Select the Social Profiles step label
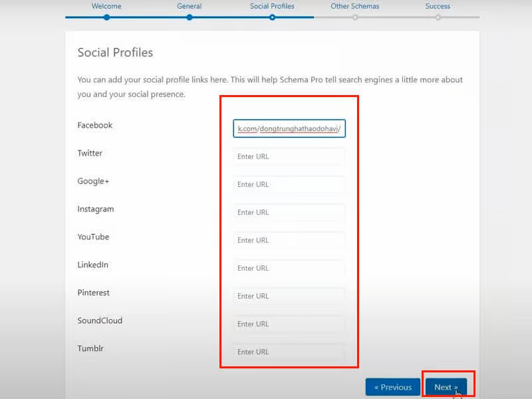 coord(272,6)
